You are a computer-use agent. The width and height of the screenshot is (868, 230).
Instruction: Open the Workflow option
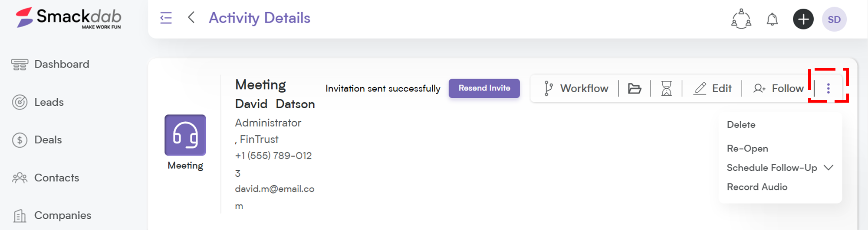[x=576, y=88]
